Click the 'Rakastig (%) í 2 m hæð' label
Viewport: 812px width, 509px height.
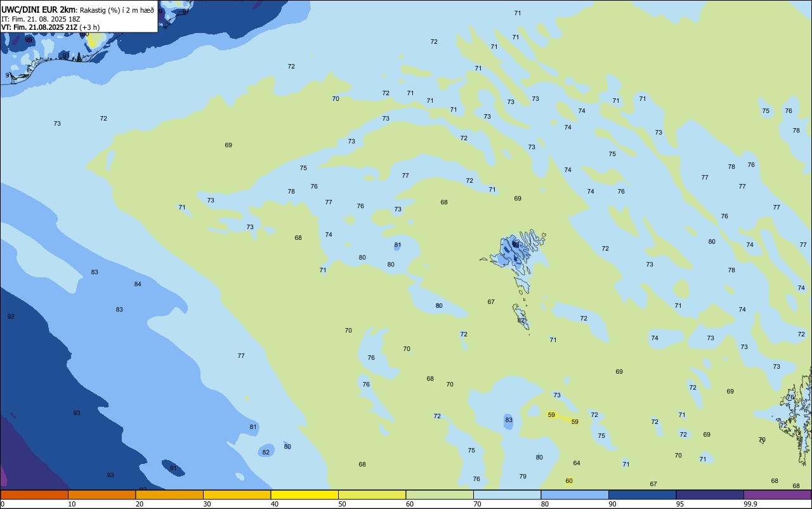(117, 10)
